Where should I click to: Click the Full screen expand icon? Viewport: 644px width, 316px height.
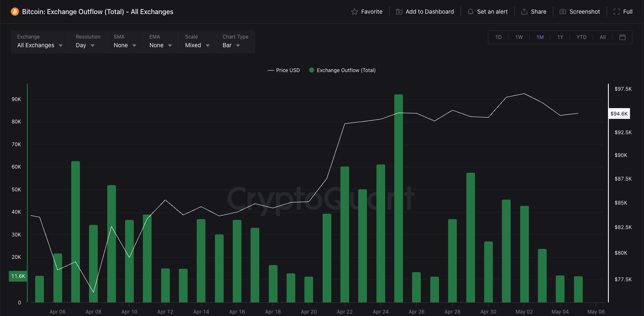tap(617, 12)
